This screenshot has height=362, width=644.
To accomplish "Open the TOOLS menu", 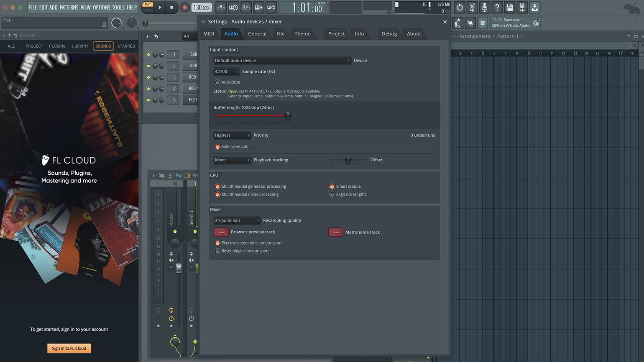I will tap(118, 8).
